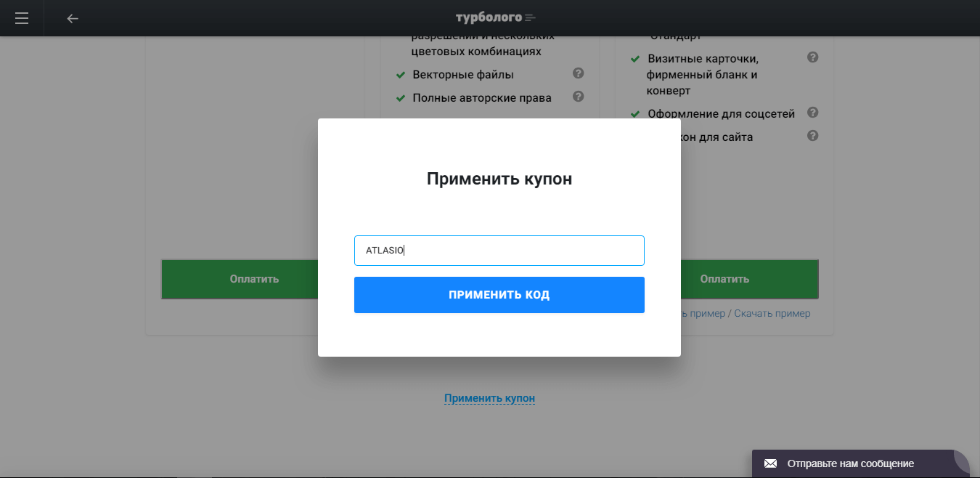Click the checkmark beside Полные авторские права
Viewport: 980px width, 478px height.
400,98
